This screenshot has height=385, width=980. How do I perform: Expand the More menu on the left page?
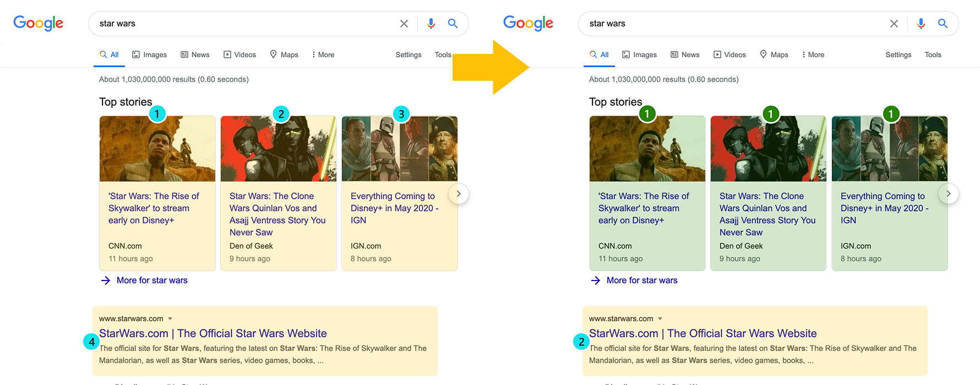coord(323,54)
